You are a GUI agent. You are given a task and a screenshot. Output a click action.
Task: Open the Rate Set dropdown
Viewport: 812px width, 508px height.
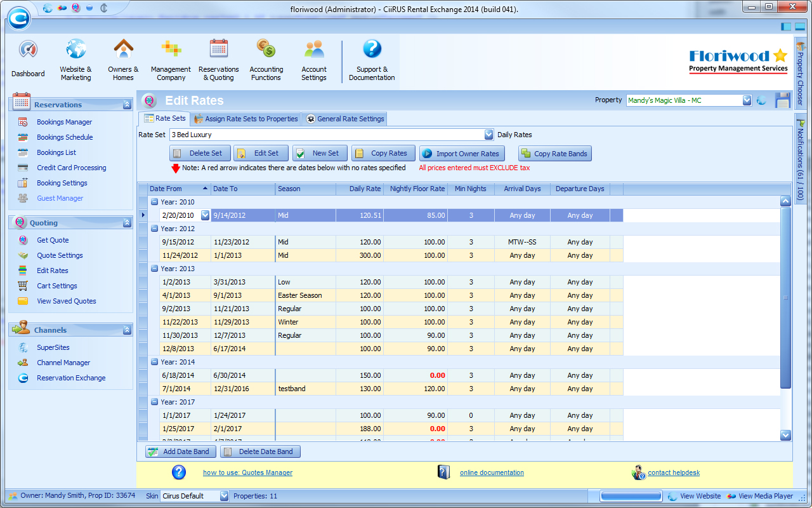point(488,135)
